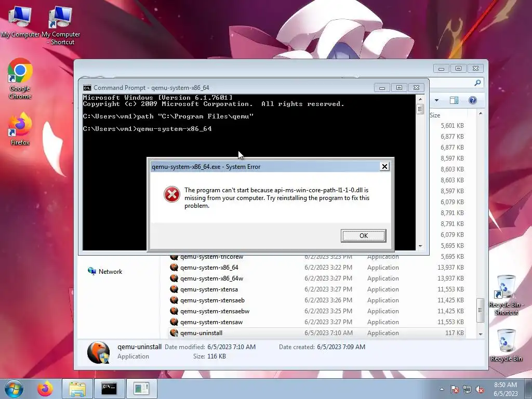Viewport: 532px width, 399px height.
Task: Click icon of qemu-uninstall file
Action: click(174, 333)
